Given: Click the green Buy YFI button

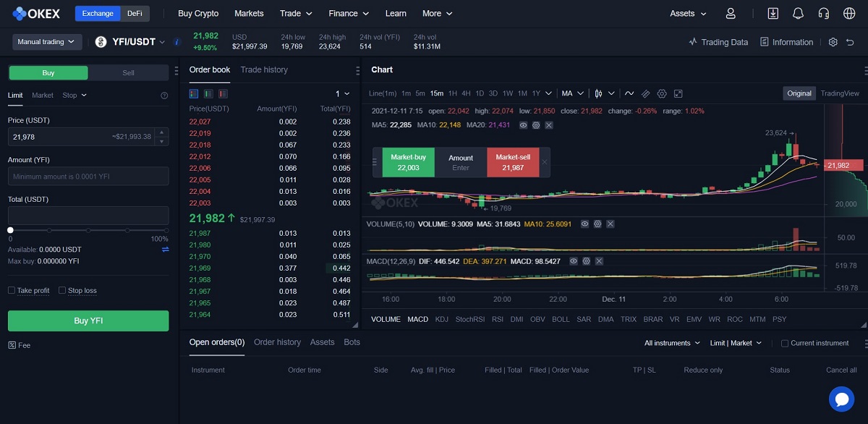Looking at the screenshot, I should [88, 321].
